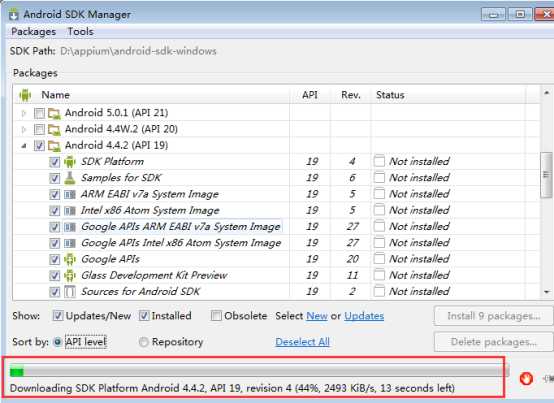The image size is (554, 403).
Task: Uncheck ARM EABI v7a System Image checkbox
Action: click(x=54, y=194)
